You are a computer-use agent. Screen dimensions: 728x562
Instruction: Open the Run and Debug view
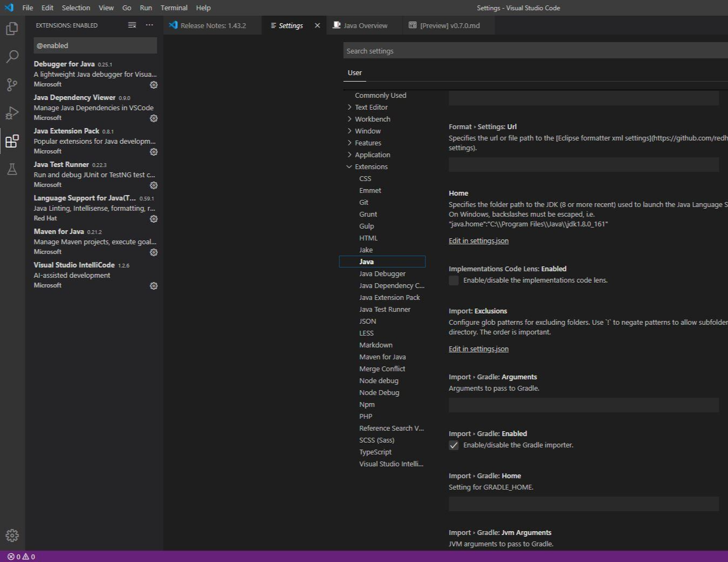(12, 112)
